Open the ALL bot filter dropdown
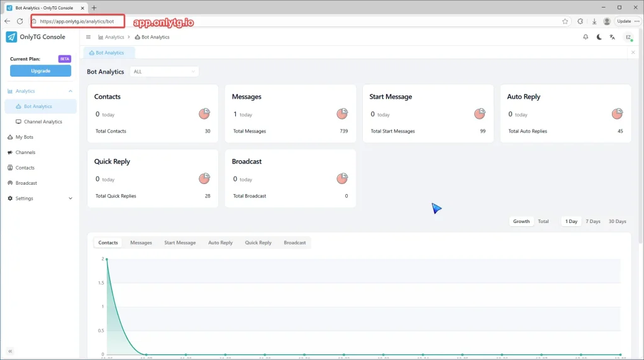The image size is (644, 360). [x=164, y=72]
